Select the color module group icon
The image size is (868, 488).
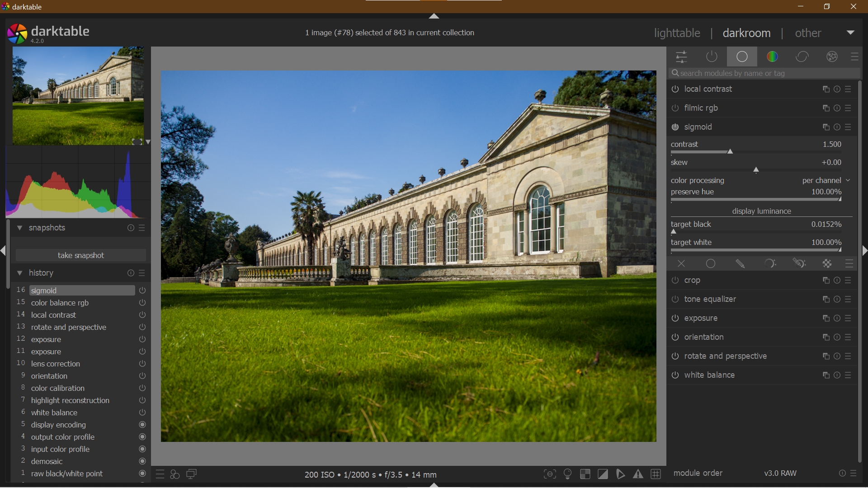click(x=773, y=56)
